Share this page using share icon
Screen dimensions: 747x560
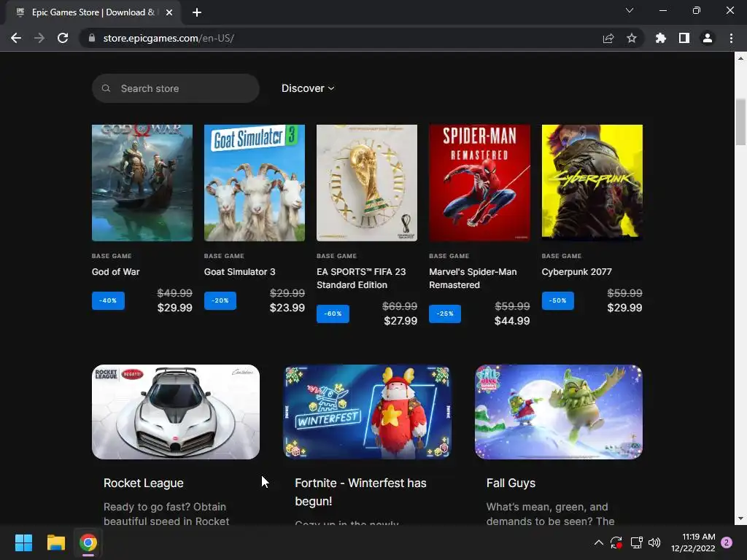coord(608,38)
